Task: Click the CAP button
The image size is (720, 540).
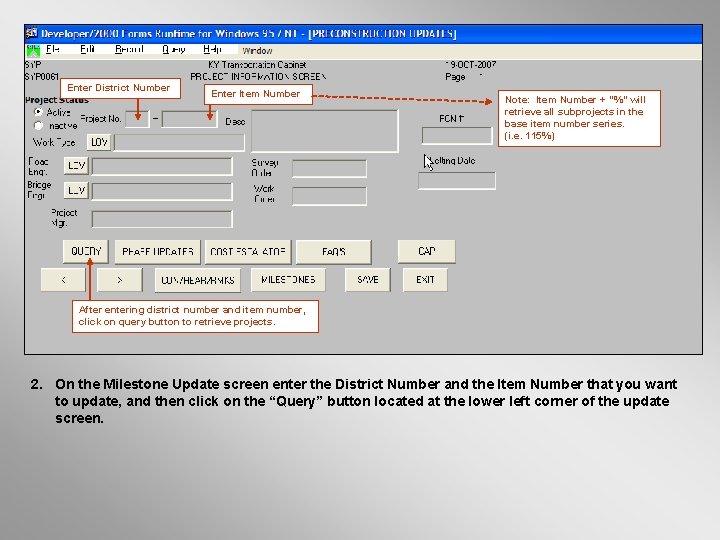Action: [427, 252]
